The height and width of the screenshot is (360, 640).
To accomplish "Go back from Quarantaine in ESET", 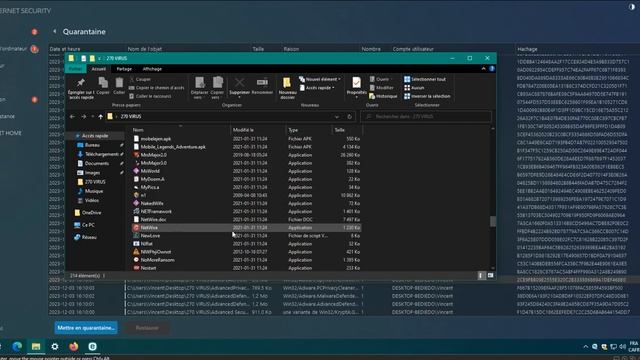I will (55, 31).
